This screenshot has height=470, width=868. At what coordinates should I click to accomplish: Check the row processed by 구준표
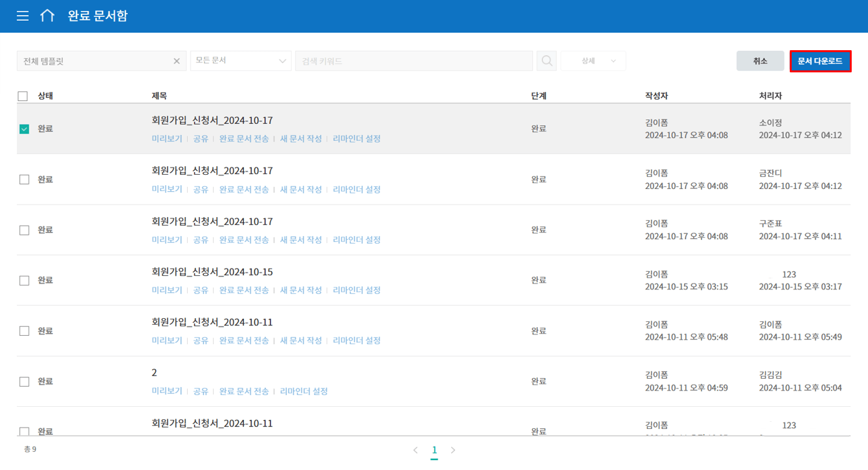point(24,230)
